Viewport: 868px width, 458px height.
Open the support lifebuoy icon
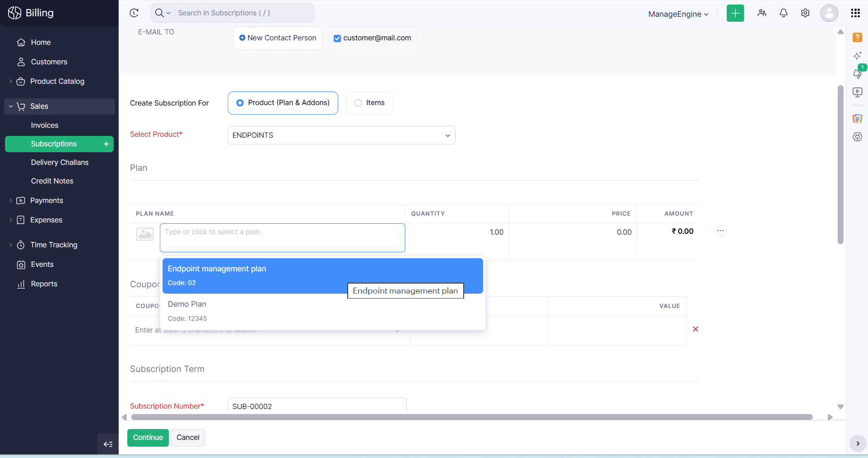click(857, 137)
